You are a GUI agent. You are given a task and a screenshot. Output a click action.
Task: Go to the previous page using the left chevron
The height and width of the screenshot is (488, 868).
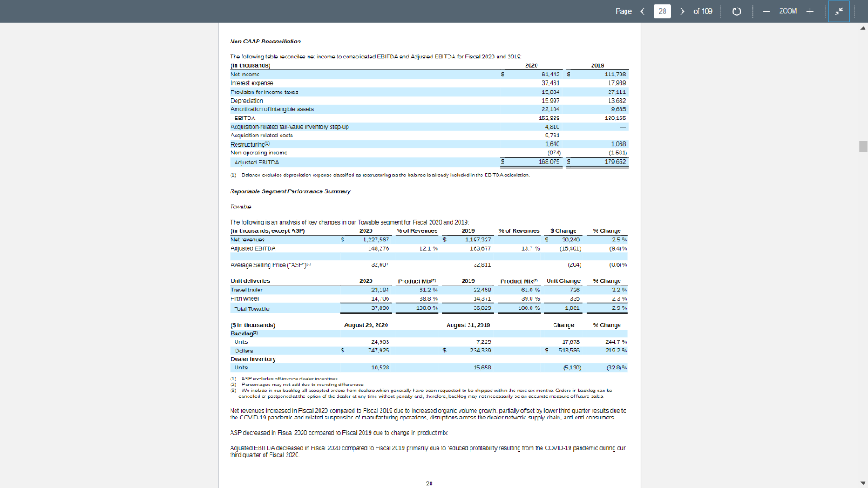pos(642,11)
